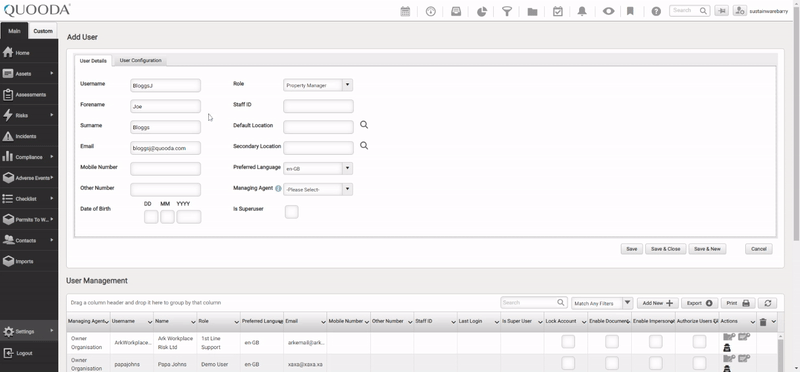Toggle Authorize Users for the ArkWorkplace row
Image resolution: width=800 pixels, height=372 pixels.
coord(699,341)
